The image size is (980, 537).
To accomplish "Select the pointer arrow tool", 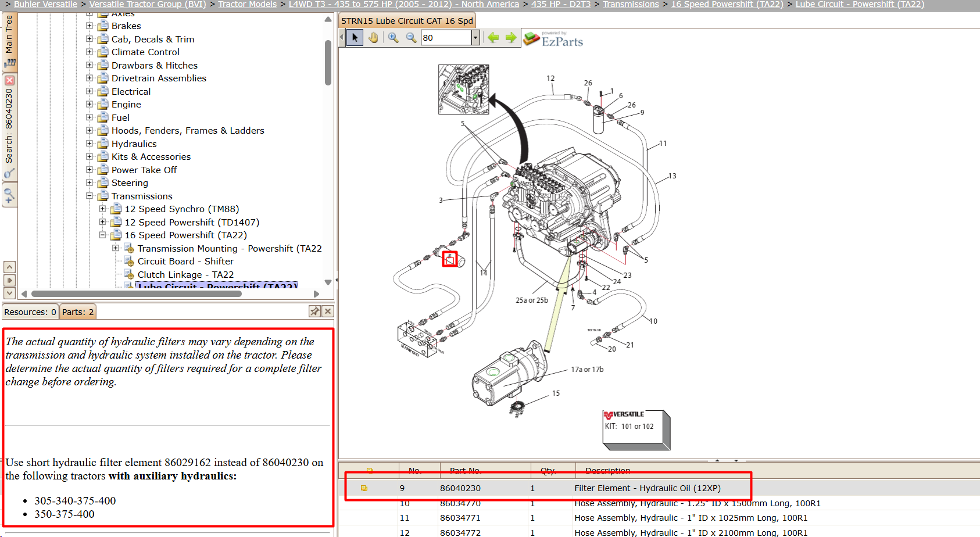I will point(355,38).
